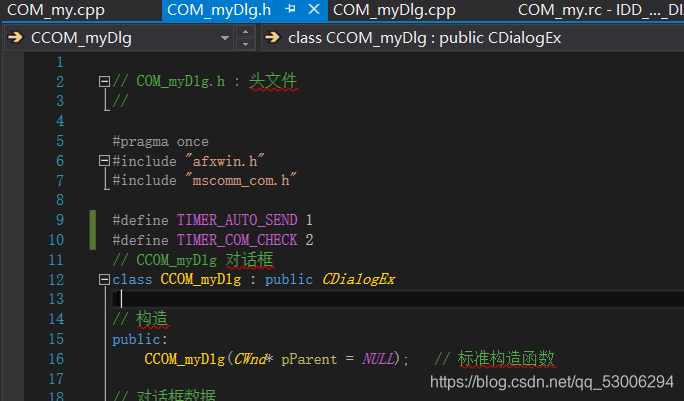Click the CWnd type in the constructor
Image resolution: width=684 pixels, height=401 pixels.
pos(250,359)
